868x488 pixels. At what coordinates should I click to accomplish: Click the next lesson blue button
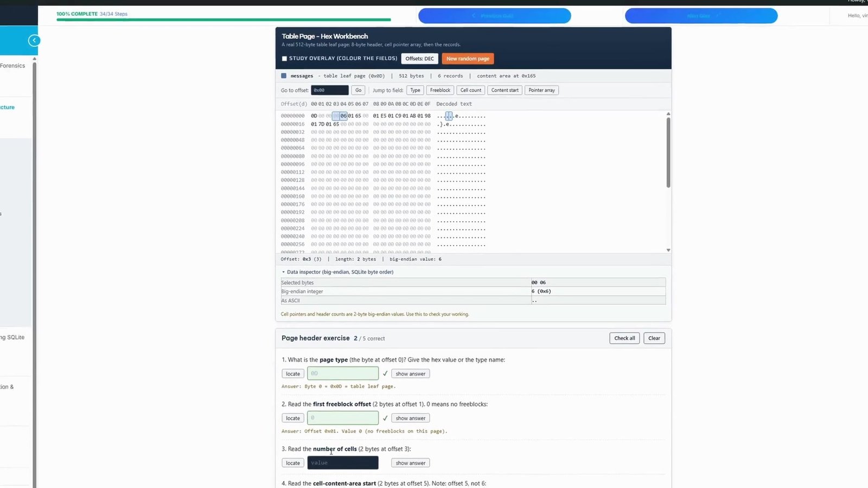tap(701, 16)
